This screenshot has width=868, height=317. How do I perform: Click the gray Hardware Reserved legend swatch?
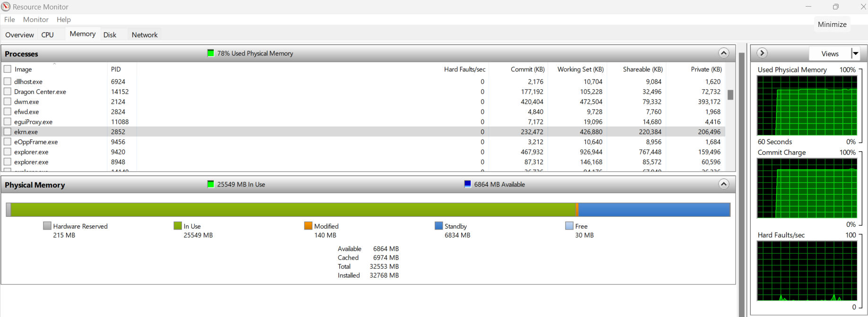click(x=47, y=226)
